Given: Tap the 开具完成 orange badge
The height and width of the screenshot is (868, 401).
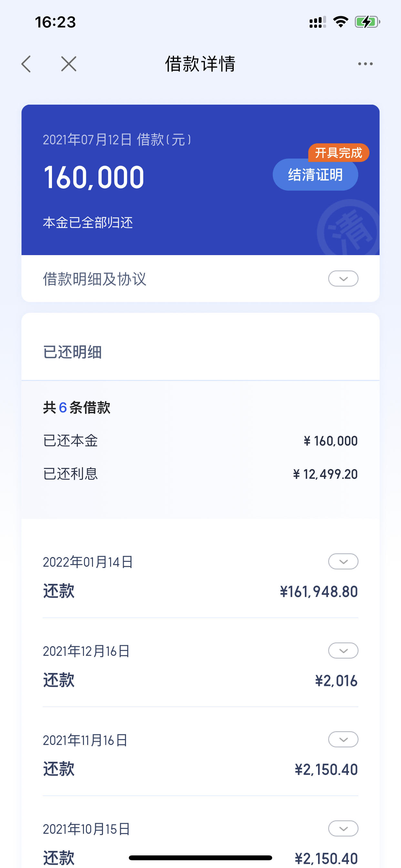Looking at the screenshot, I should tap(339, 153).
